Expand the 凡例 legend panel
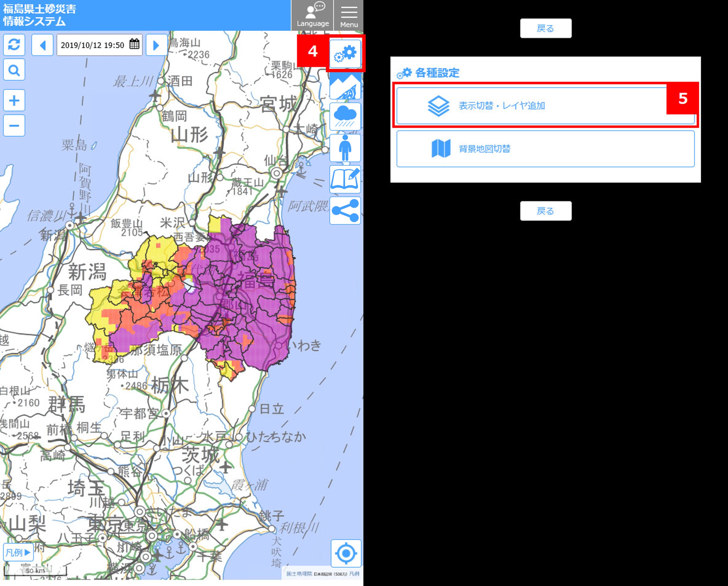Screen dimensions: 728x586 (x=18, y=553)
